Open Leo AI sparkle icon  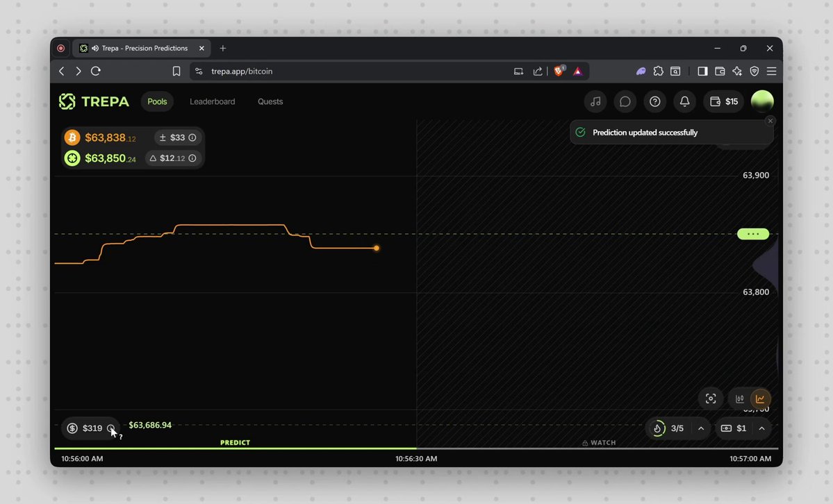pyautogui.click(x=737, y=72)
